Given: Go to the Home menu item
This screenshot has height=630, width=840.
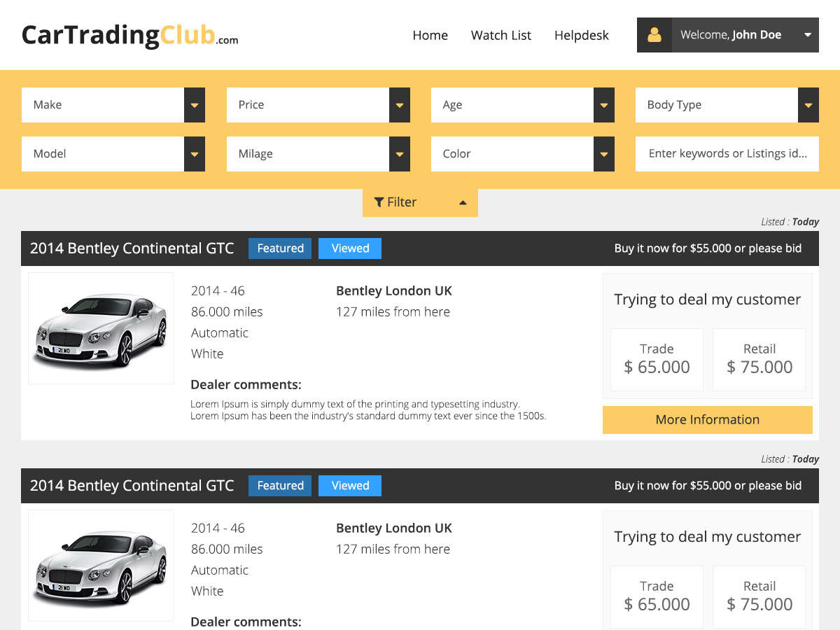Looking at the screenshot, I should click(x=430, y=35).
